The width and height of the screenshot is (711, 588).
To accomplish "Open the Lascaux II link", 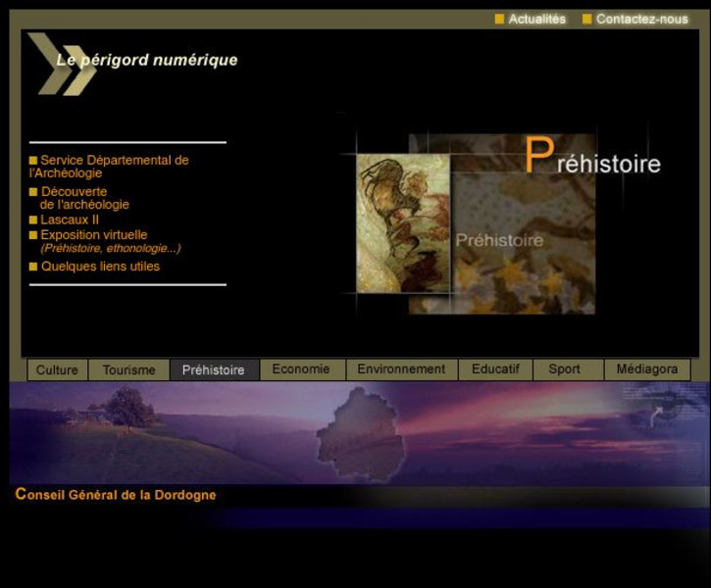I will pos(70,220).
